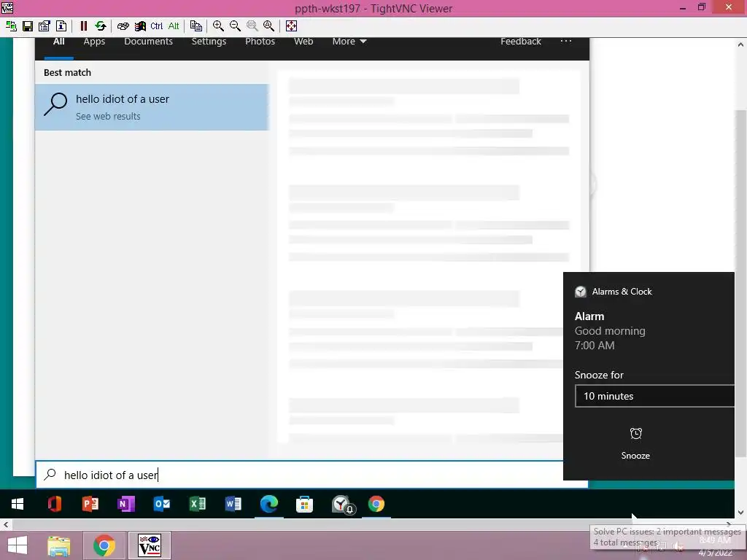The width and height of the screenshot is (747, 560).
Task: Zoom out of the remote view
Action: coord(235,26)
